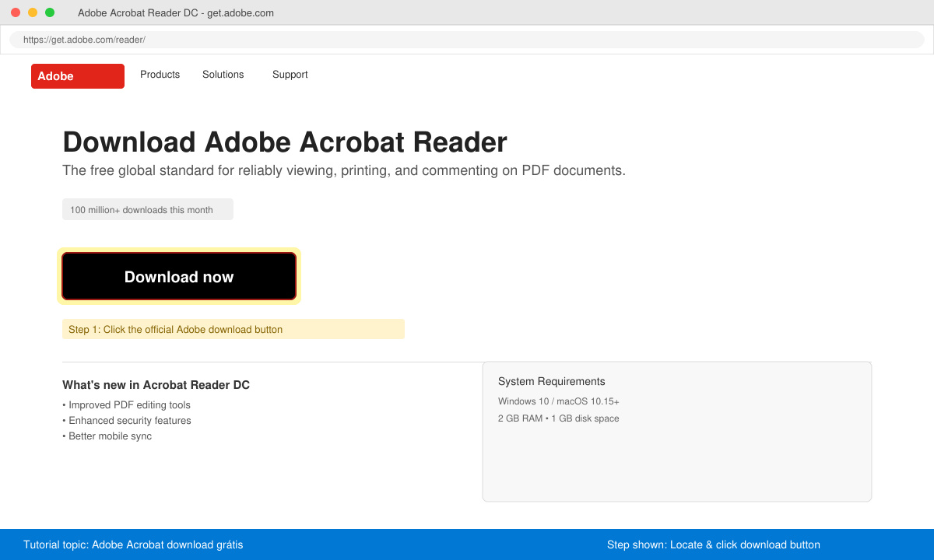934x560 pixels.
Task: Click the 'System Requirements' heading
Action: pyautogui.click(x=552, y=381)
